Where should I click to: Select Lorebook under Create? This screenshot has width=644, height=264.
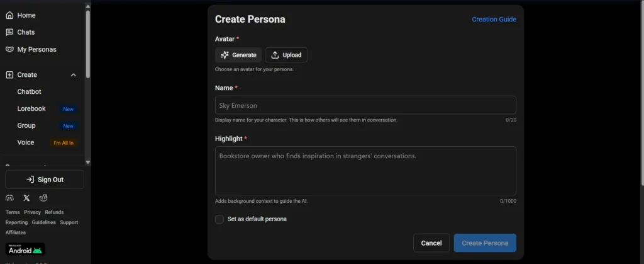click(x=31, y=108)
